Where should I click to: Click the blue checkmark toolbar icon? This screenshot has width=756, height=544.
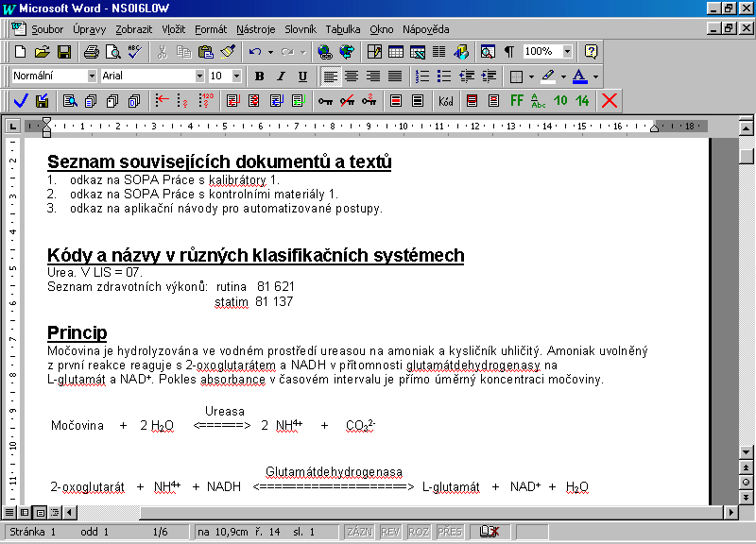21,100
